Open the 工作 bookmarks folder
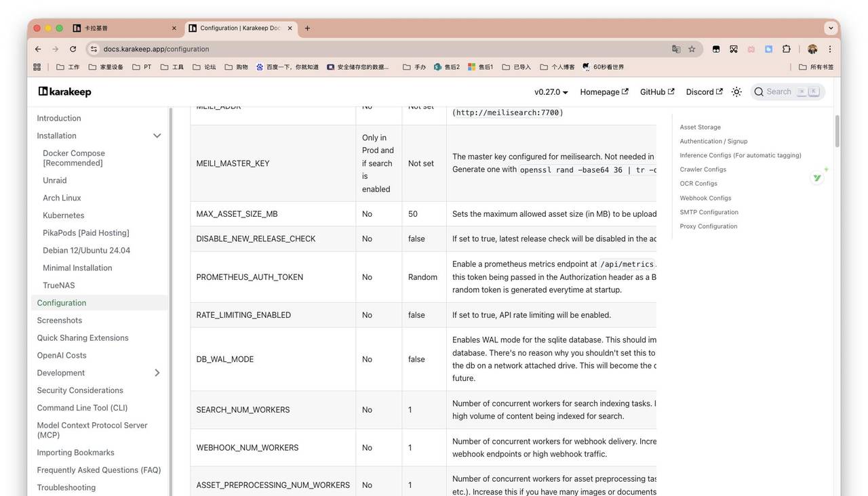The height and width of the screenshot is (496, 868). (x=68, y=67)
